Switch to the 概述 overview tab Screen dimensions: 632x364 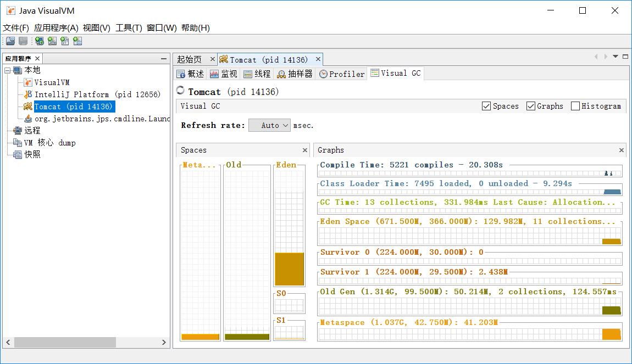pyautogui.click(x=191, y=74)
